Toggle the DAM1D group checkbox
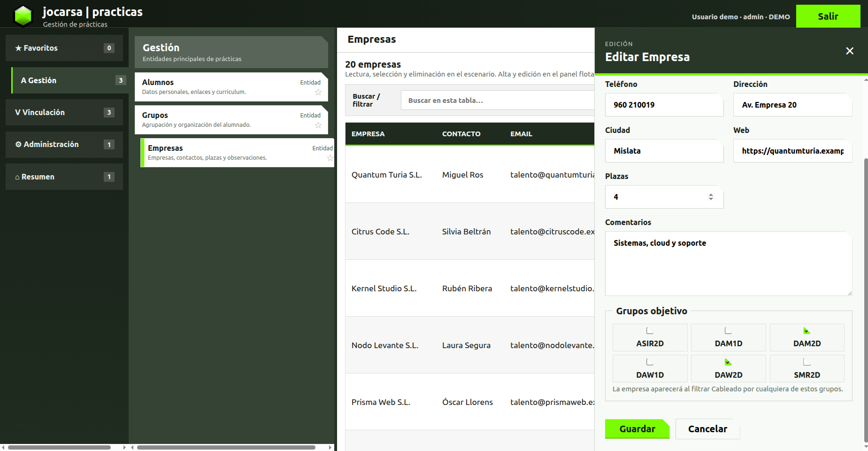 tap(728, 331)
